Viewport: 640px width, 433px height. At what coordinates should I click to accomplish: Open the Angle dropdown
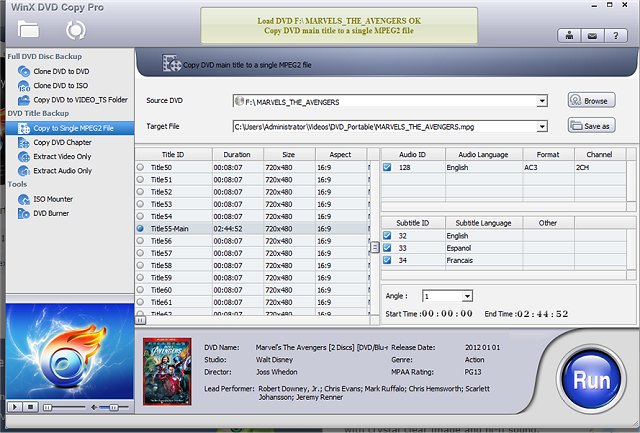tap(467, 296)
